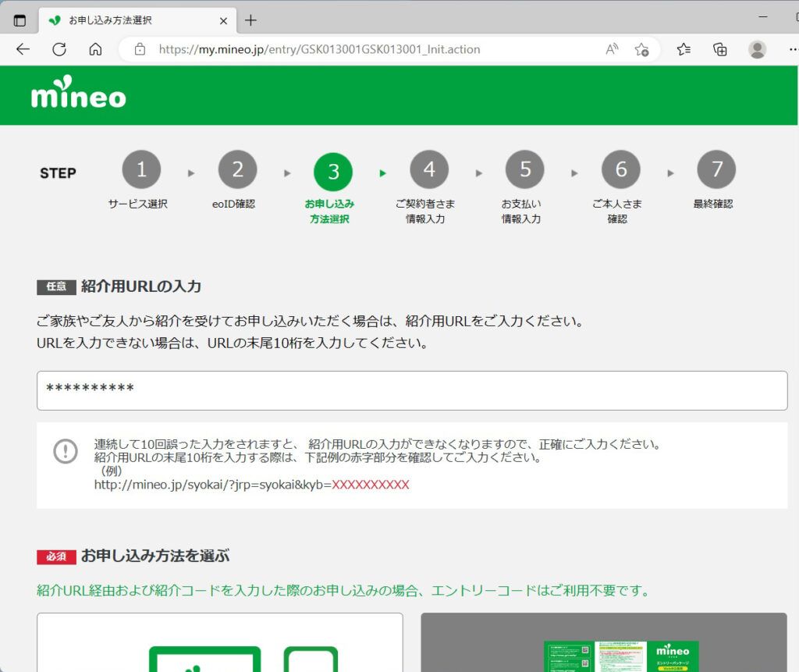Image resolution: width=799 pixels, height=672 pixels.
Task: Click the green エントリーコード notice text
Action: [344, 590]
